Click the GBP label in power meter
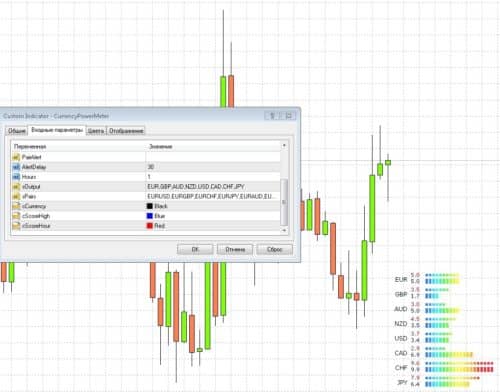Image resolution: width=500 pixels, height=392 pixels. [x=401, y=294]
